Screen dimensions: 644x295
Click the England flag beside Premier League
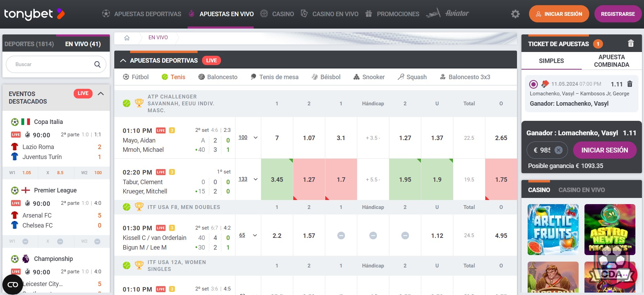coord(26,190)
